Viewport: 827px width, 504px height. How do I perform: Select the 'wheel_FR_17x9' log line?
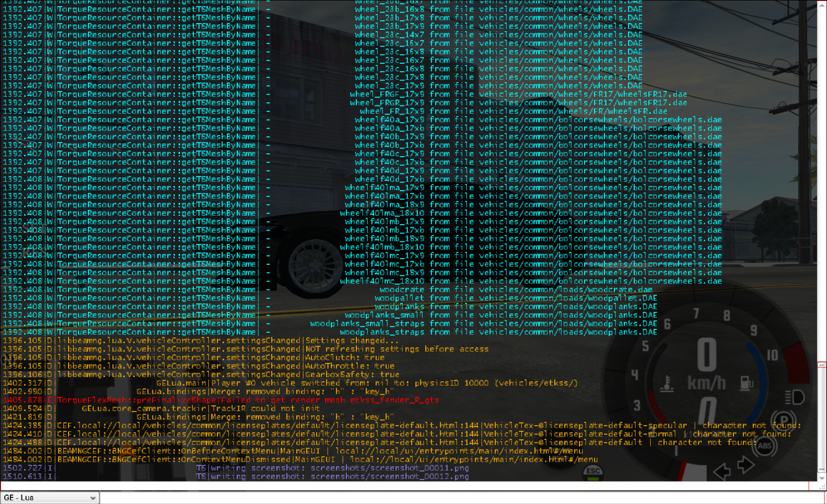pyautogui.click(x=335, y=111)
